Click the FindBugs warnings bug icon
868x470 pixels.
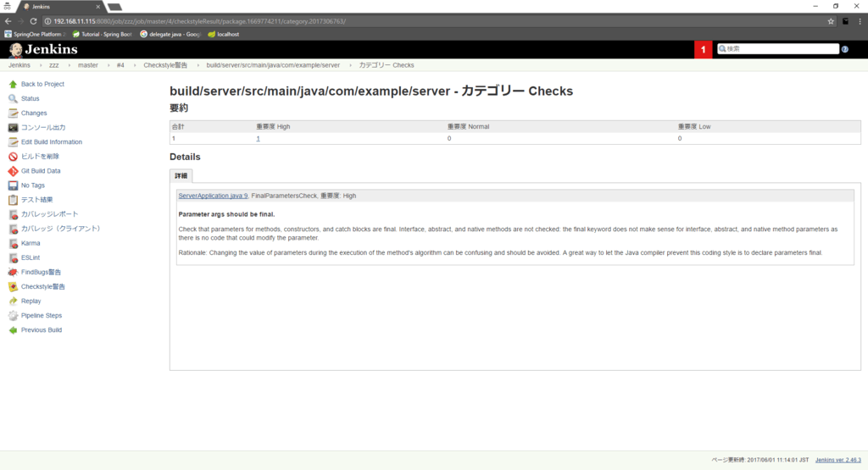[13, 273]
